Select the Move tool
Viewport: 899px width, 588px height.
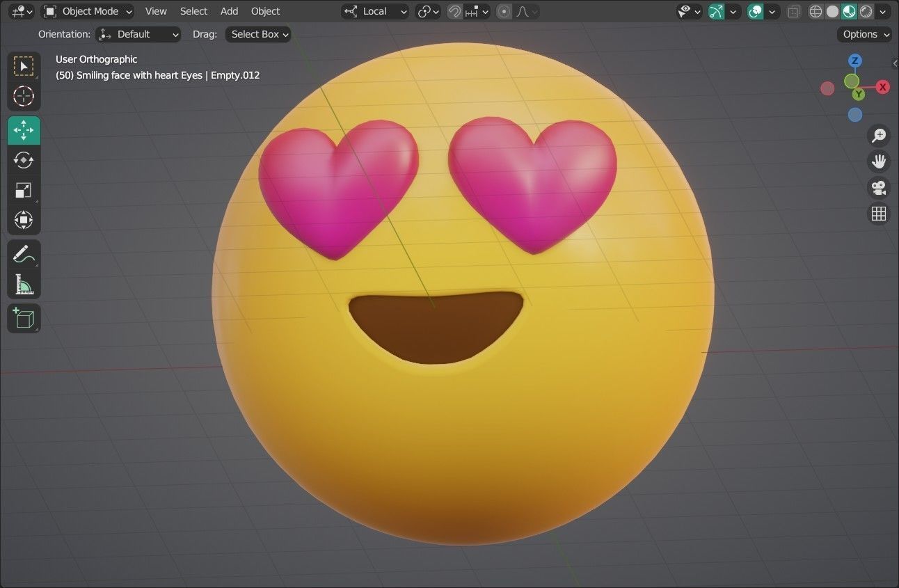tap(24, 130)
